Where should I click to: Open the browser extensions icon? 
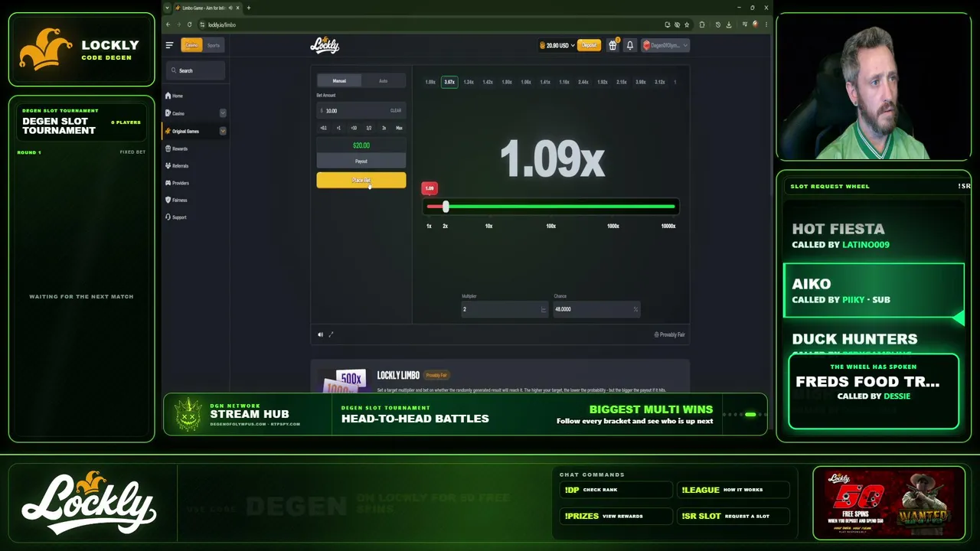click(702, 24)
